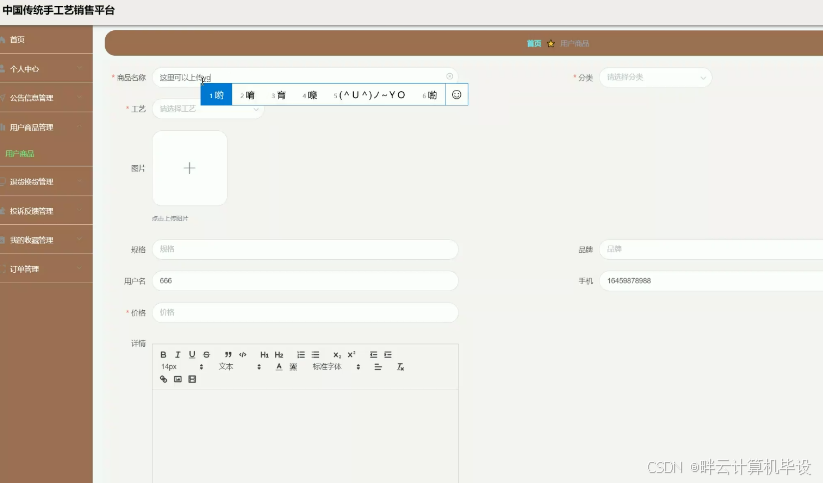Apply superscript formatting

[352, 355]
